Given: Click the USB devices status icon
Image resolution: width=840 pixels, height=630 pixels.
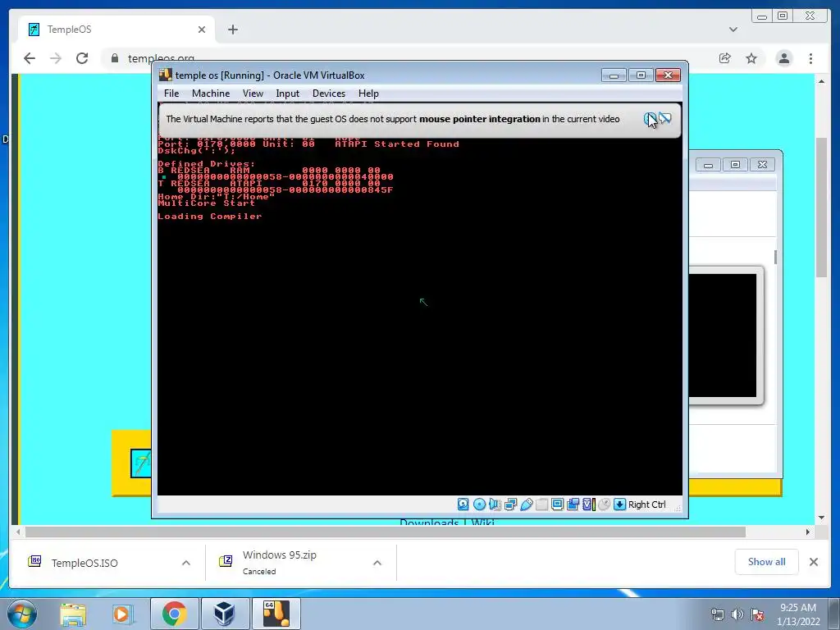Looking at the screenshot, I should tap(526, 504).
